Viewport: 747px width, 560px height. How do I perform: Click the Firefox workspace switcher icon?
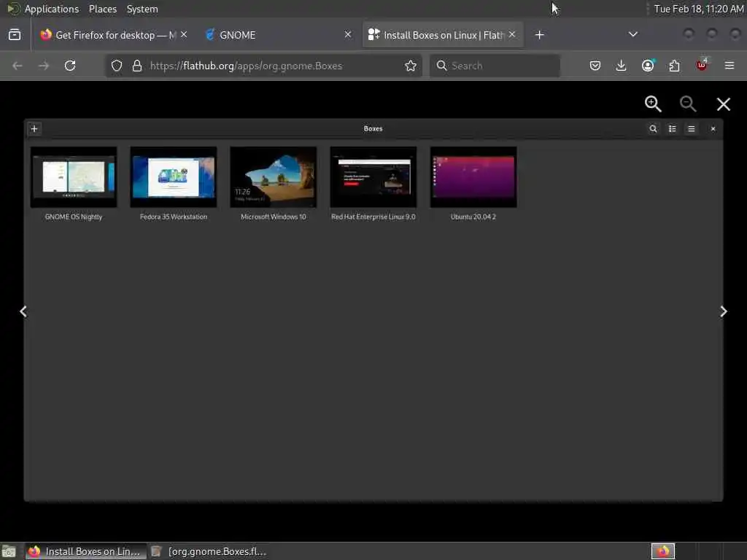point(663,551)
